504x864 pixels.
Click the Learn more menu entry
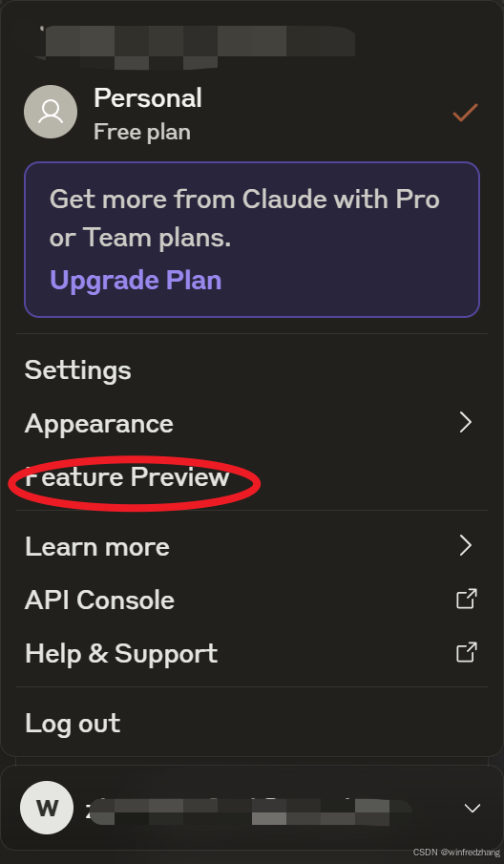(252, 546)
